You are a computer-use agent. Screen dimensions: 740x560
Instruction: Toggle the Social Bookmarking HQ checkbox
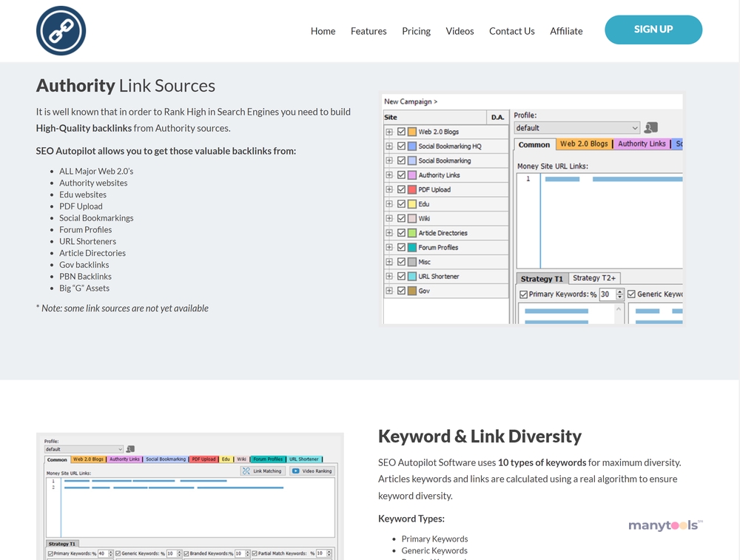coord(401,146)
